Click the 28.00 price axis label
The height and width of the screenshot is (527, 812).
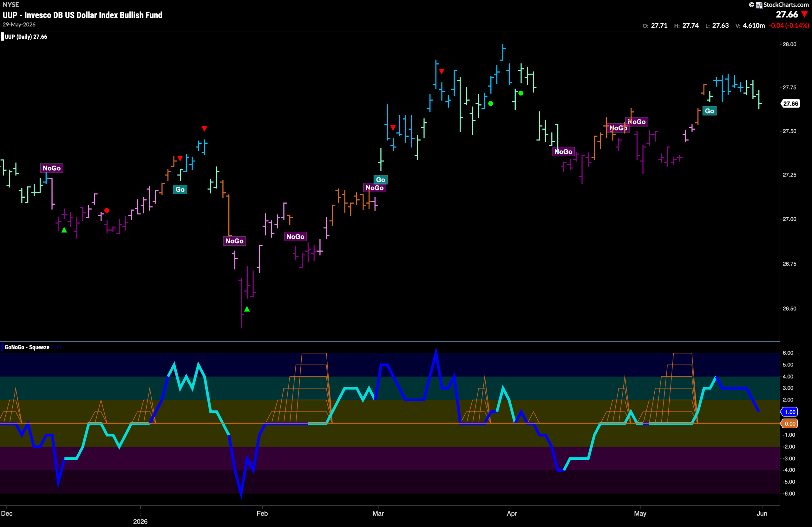pos(789,44)
